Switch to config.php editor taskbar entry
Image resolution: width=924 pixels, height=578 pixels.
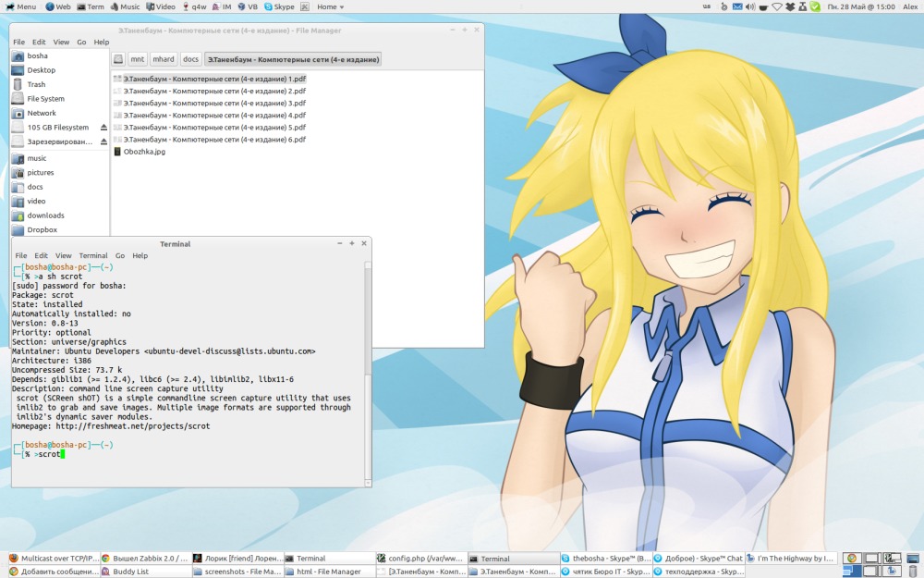[x=420, y=558]
